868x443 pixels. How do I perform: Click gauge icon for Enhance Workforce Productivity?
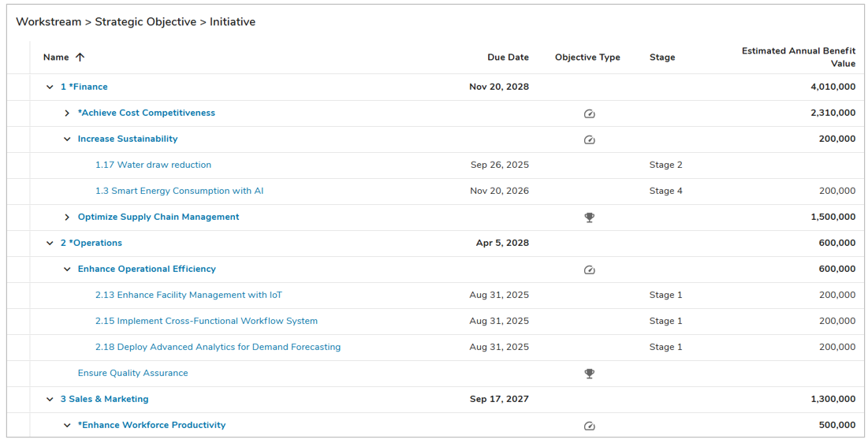click(589, 426)
